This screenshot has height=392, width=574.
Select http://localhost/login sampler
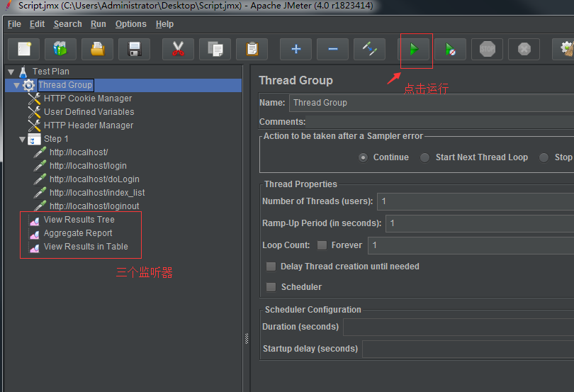click(88, 166)
